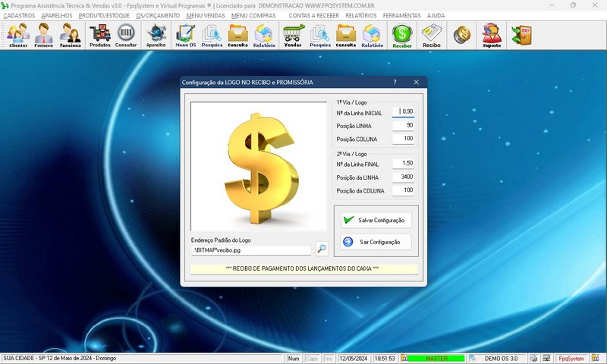Screen dimensions: 607x364
Task: Browse for logo file with magnifier button
Action: pyautogui.click(x=322, y=249)
